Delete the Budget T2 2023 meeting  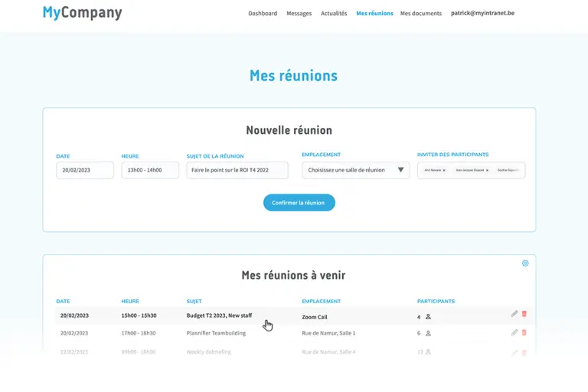coord(524,314)
